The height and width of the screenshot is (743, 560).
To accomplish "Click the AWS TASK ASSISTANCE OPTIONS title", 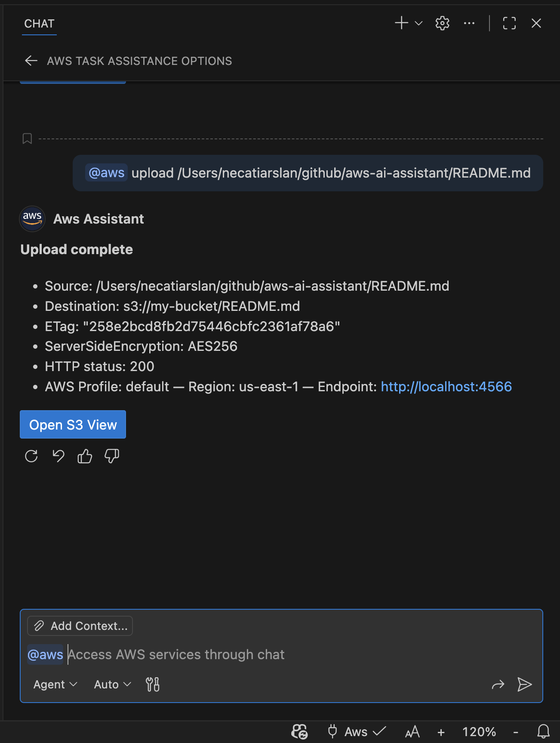I will click(139, 61).
